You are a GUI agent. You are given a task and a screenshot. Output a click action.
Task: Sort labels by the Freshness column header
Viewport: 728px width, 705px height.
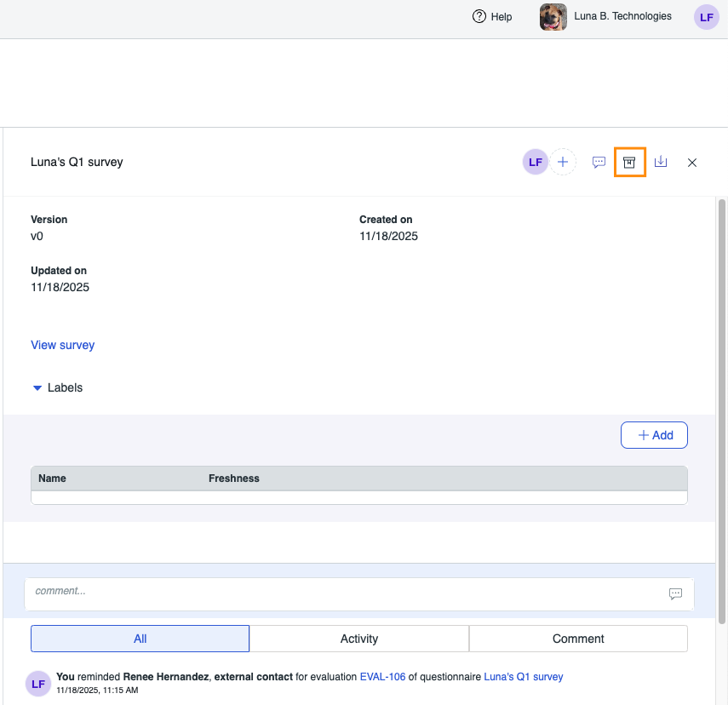coord(234,479)
